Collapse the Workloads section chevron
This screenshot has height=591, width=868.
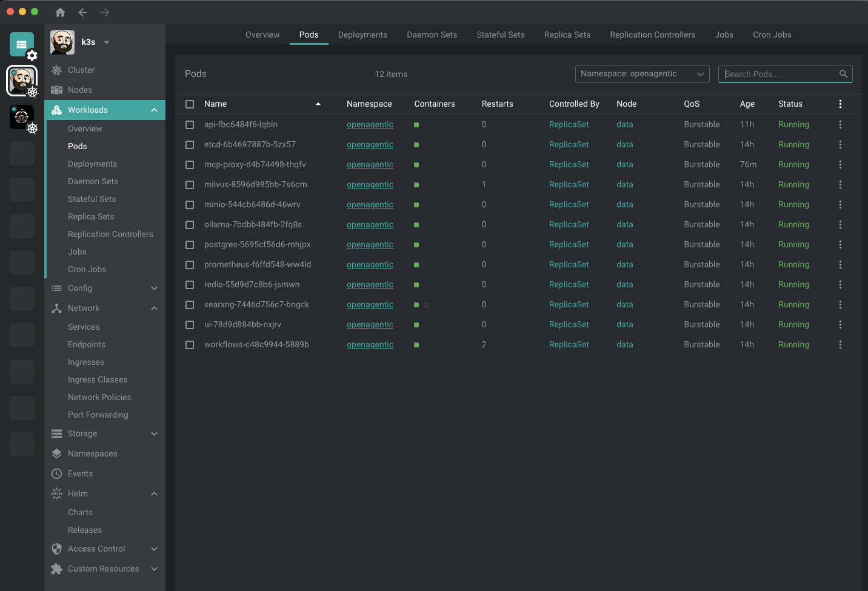(x=154, y=110)
